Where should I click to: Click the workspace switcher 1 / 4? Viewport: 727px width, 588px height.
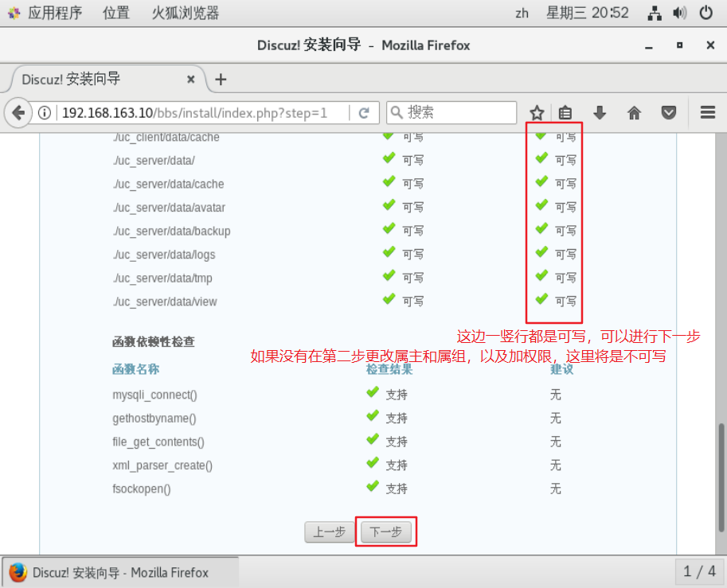pos(699,571)
